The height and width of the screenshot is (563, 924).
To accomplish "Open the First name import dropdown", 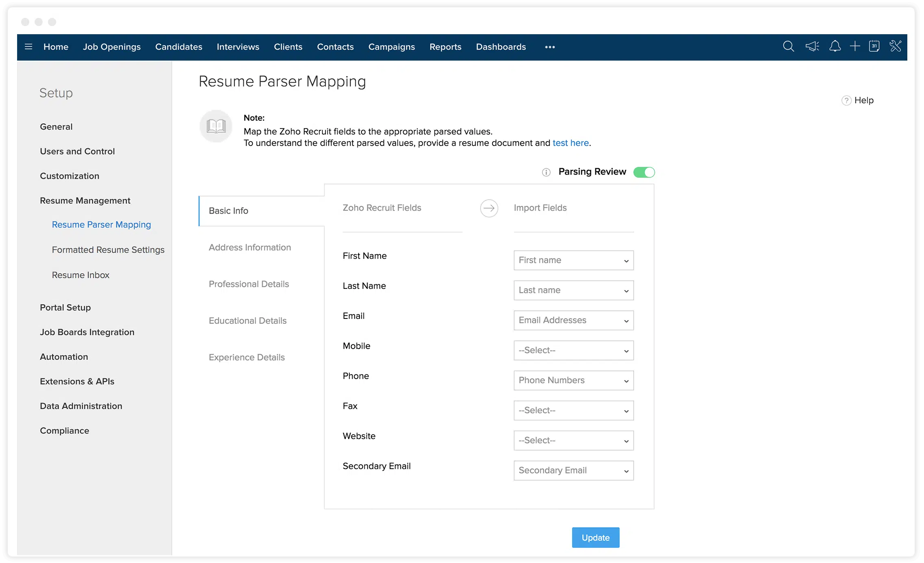I will (573, 260).
